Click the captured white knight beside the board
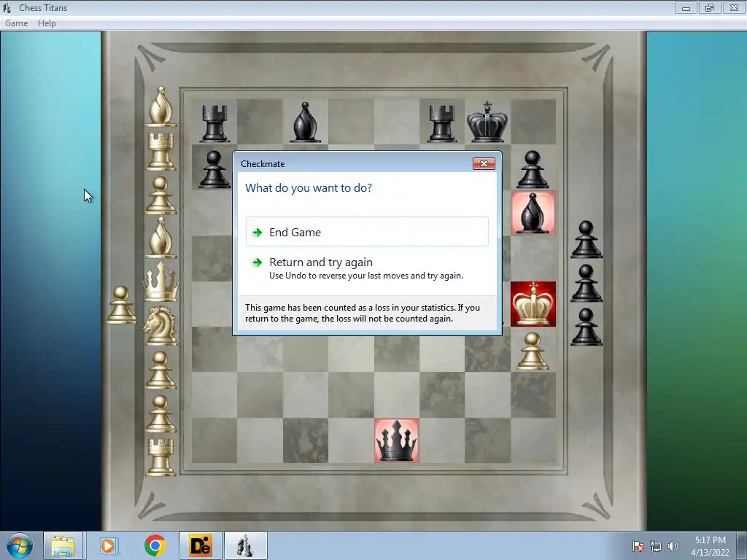747x560 pixels. click(x=160, y=325)
